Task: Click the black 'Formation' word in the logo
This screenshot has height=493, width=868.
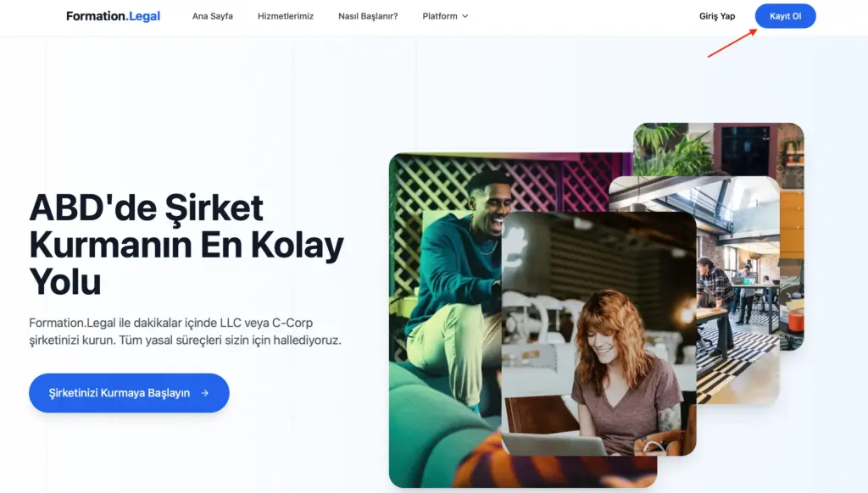Action: (x=96, y=16)
